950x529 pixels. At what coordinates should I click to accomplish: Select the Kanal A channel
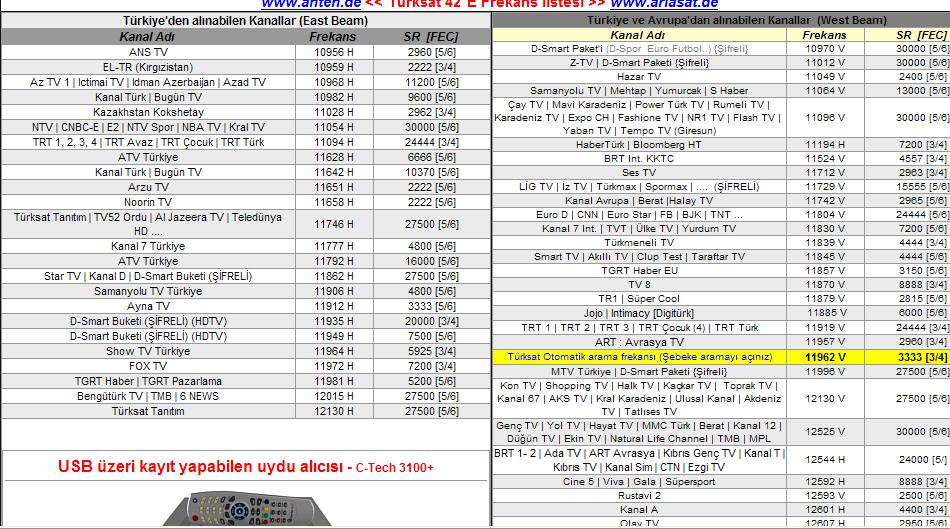(639, 510)
